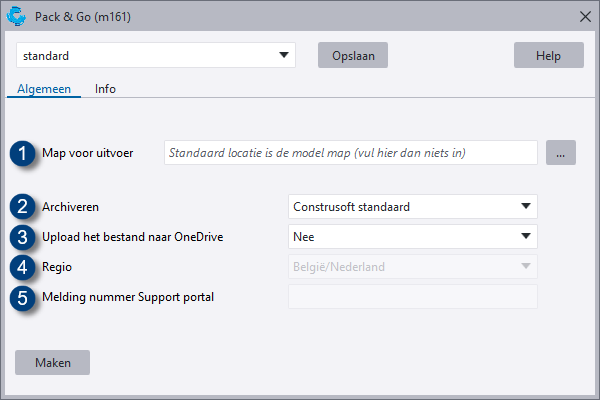Click the Melding nummer Support portal field

click(412, 297)
